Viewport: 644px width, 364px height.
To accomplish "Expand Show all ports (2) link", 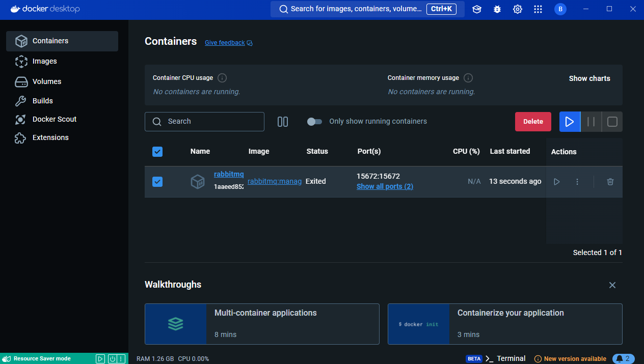I will click(x=385, y=187).
